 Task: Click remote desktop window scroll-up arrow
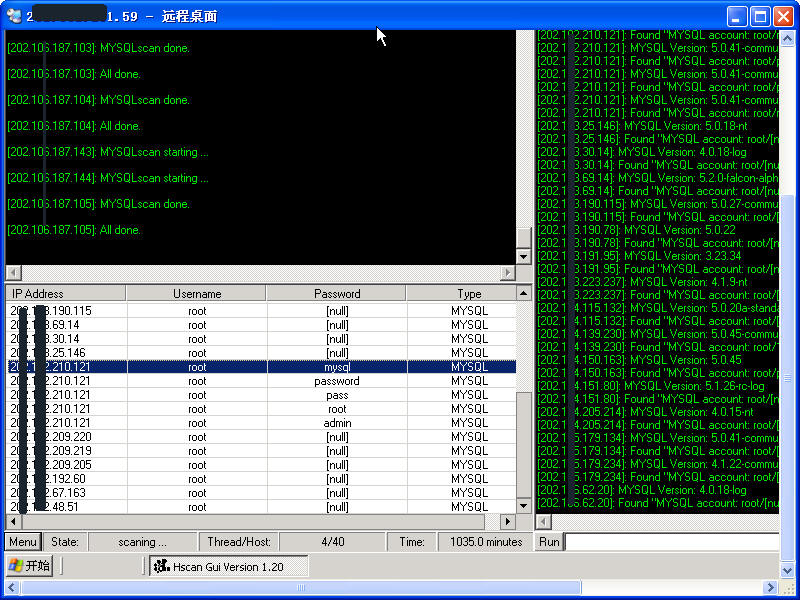(x=788, y=38)
